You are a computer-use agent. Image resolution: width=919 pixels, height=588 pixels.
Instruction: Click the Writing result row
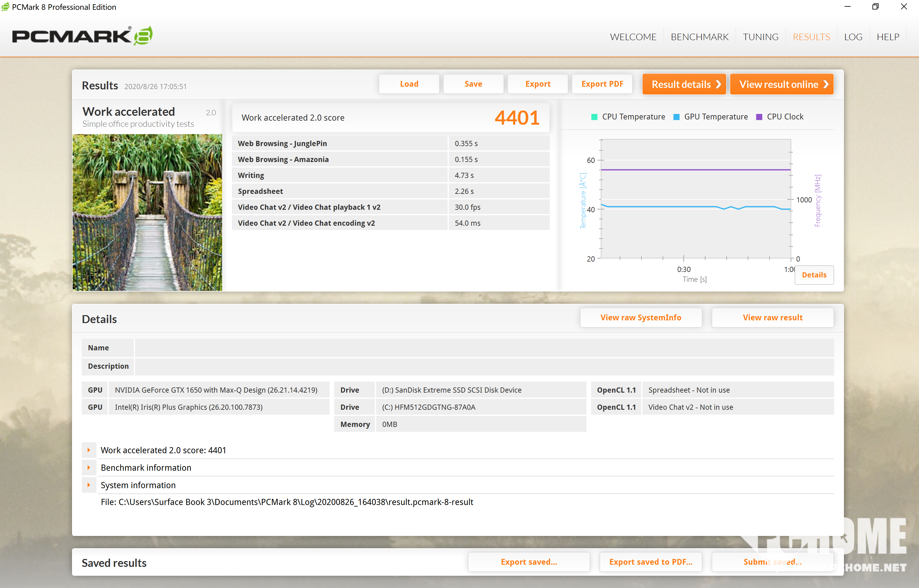pos(391,175)
